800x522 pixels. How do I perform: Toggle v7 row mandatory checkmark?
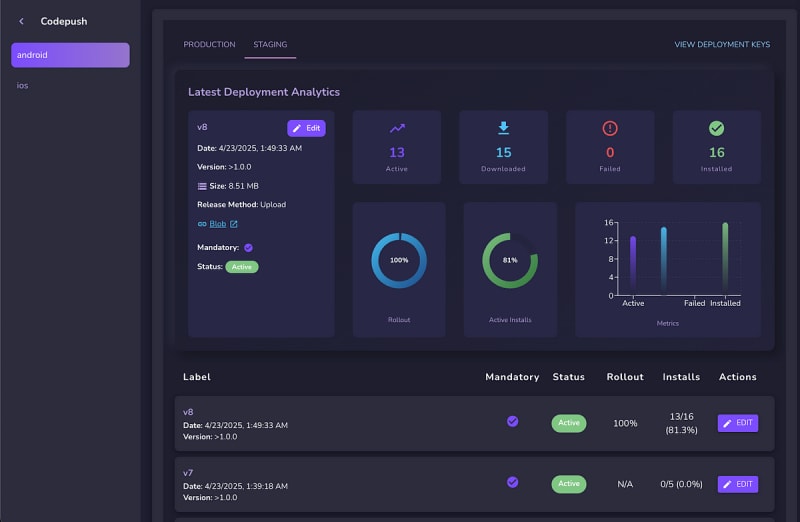512,482
